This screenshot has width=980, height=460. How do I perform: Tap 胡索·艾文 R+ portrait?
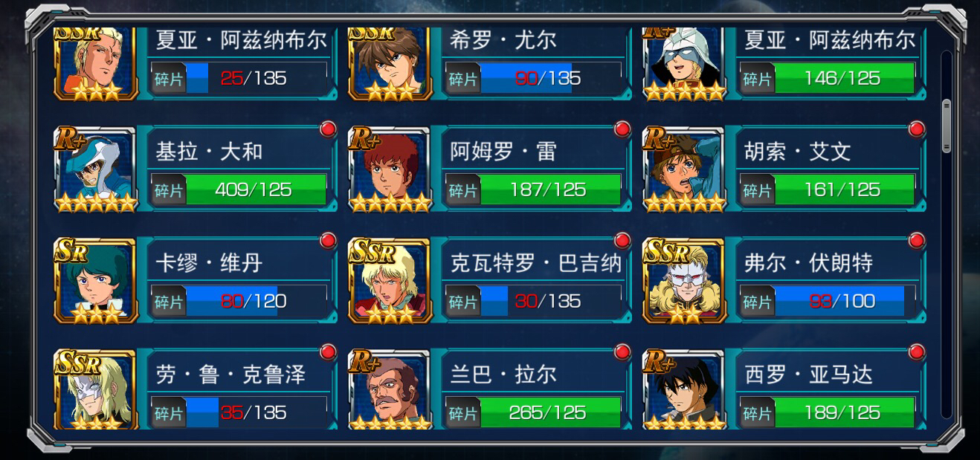pos(684,169)
